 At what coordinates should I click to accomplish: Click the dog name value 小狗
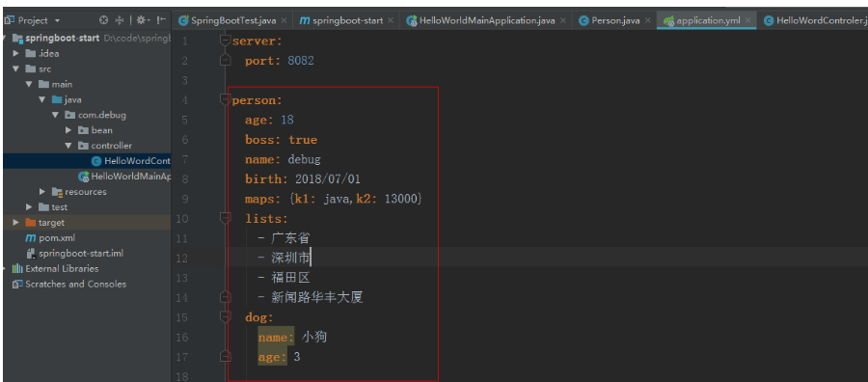tap(313, 338)
